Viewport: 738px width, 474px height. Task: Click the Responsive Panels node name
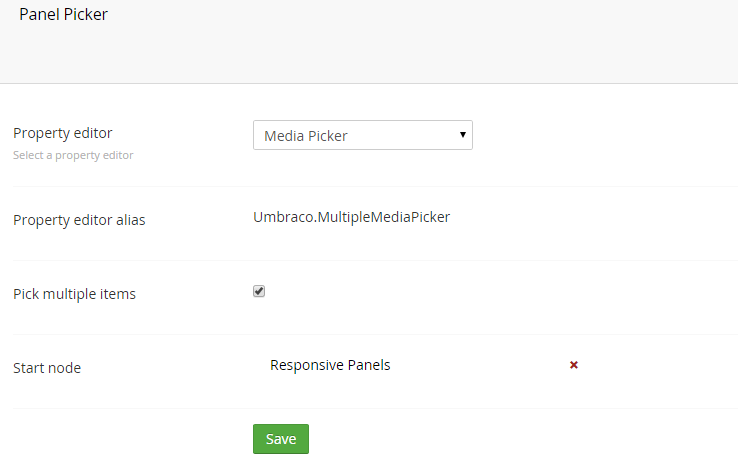point(330,365)
